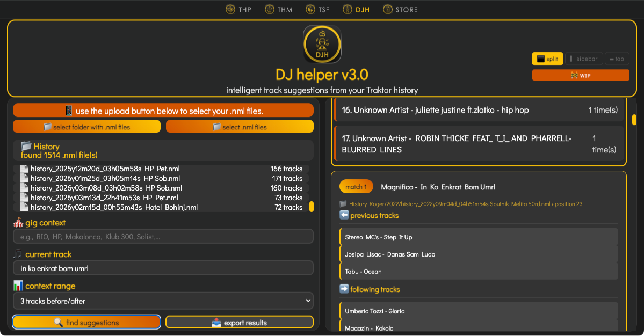Switch to top layout
Image resolution: width=644 pixels, height=336 pixels.
[617, 59]
